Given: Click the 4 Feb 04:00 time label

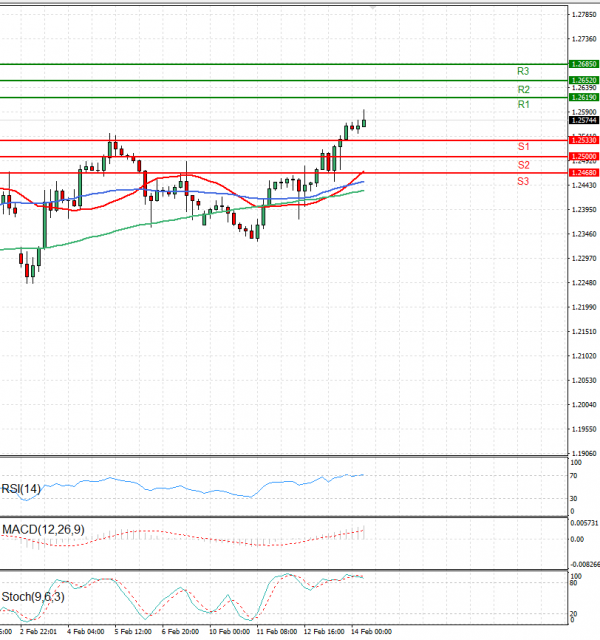Looking at the screenshot, I should pos(86,631).
